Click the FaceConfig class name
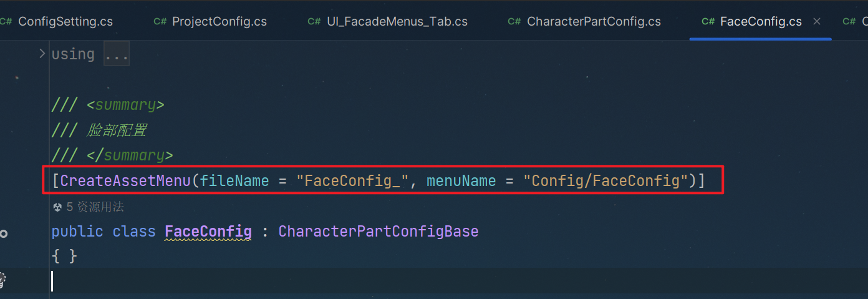Viewport: 868px width, 299px height. (208, 232)
